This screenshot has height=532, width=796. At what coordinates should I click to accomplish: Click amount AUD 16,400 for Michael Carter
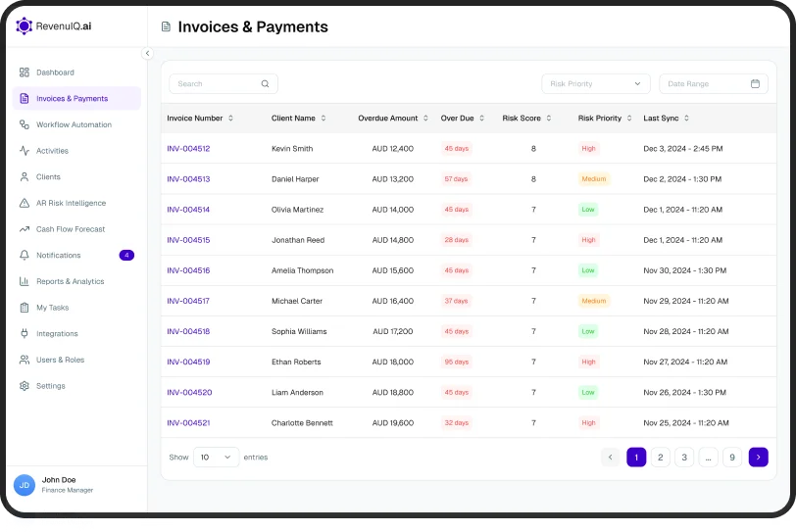point(392,301)
